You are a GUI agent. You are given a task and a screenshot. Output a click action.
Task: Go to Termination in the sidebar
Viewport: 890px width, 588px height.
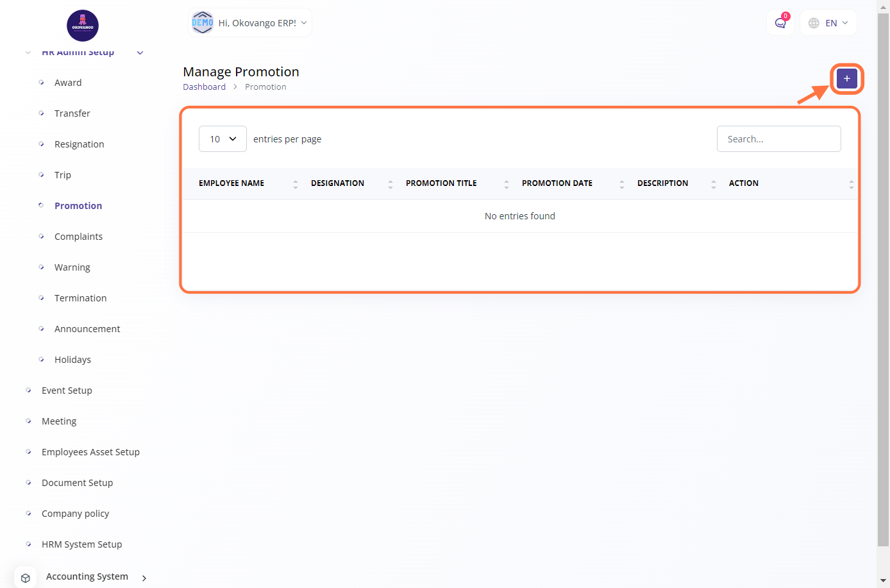[x=80, y=298]
